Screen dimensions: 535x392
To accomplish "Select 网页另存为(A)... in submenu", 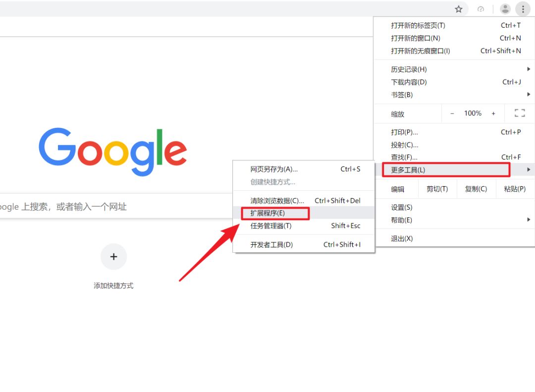I will point(304,169).
